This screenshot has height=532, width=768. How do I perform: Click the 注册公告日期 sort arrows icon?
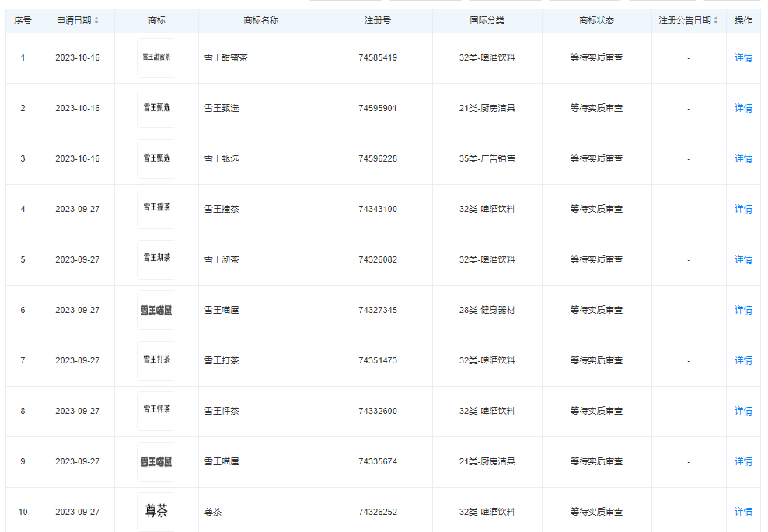click(x=716, y=21)
